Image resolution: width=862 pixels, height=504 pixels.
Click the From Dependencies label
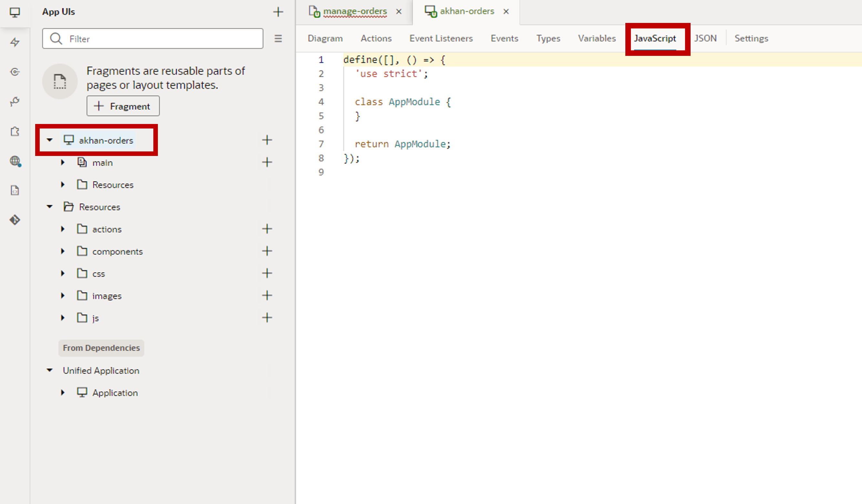(x=101, y=348)
